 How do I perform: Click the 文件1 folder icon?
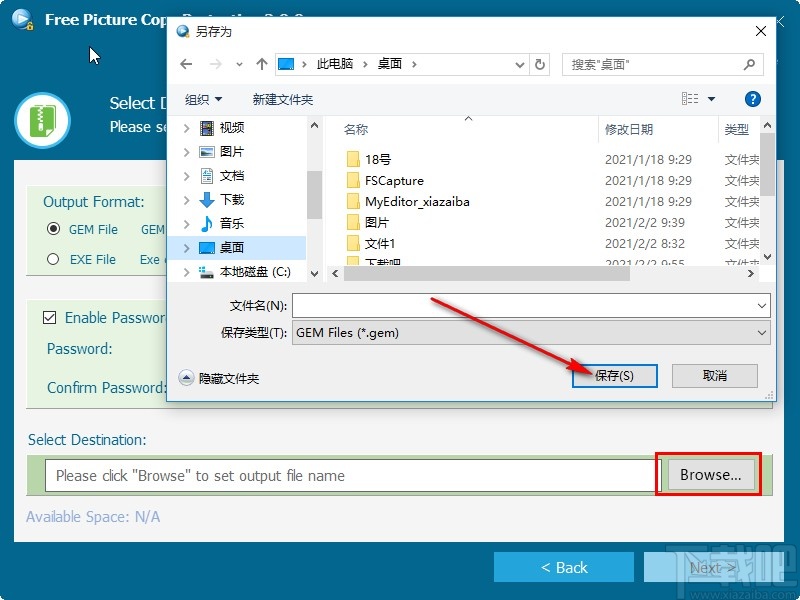[x=353, y=243]
